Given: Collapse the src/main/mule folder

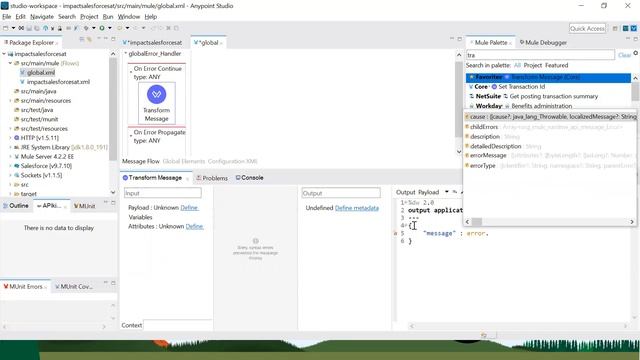Looking at the screenshot, I should click(10, 63).
